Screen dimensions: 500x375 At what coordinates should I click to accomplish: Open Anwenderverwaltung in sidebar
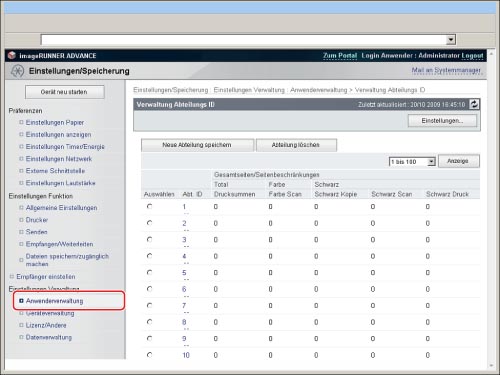click(54, 301)
